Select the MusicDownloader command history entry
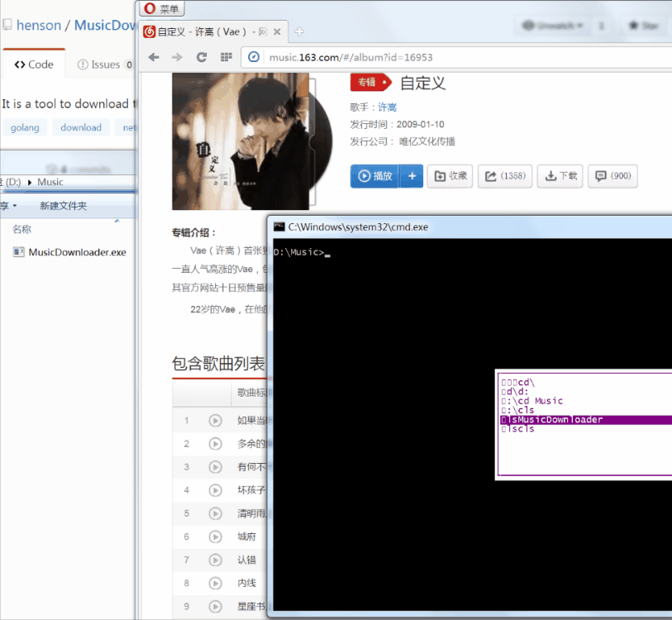672x620 pixels. pyautogui.click(x=586, y=420)
